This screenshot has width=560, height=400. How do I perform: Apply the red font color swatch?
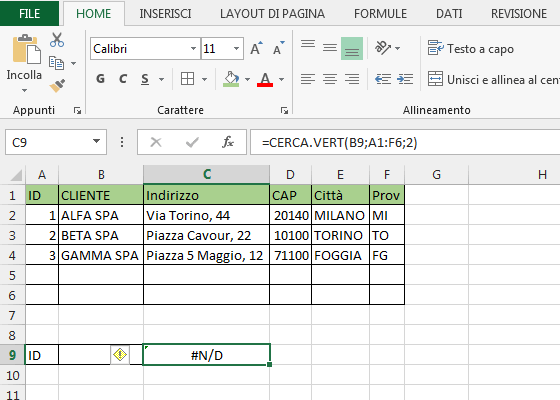tap(265, 79)
